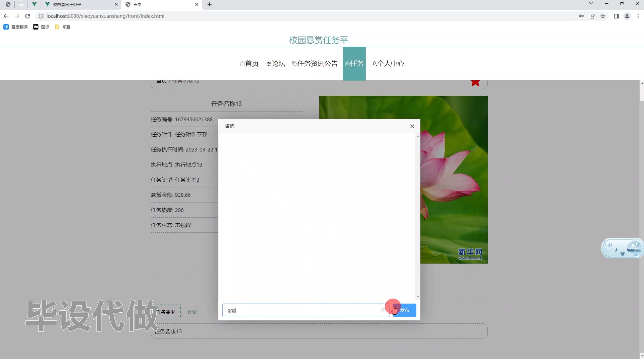Open 任务资讯公告 navigation item
This screenshot has height=360, width=644.
[x=315, y=64]
